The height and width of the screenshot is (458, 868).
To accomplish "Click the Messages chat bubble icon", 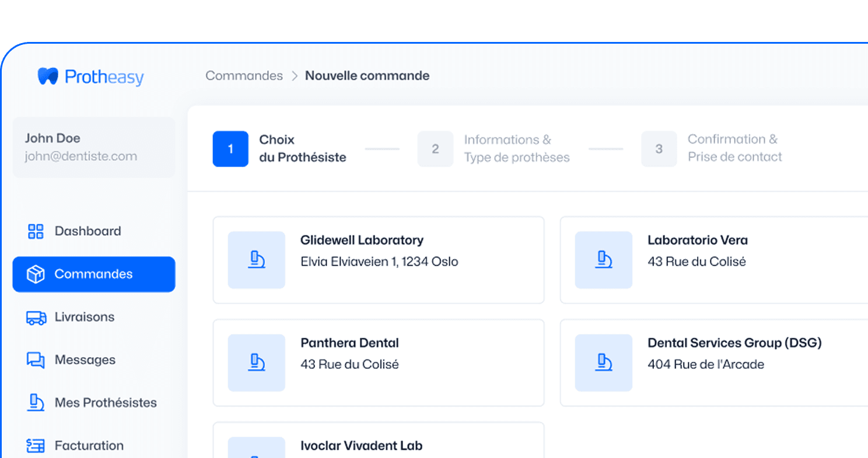I will 36,360.
